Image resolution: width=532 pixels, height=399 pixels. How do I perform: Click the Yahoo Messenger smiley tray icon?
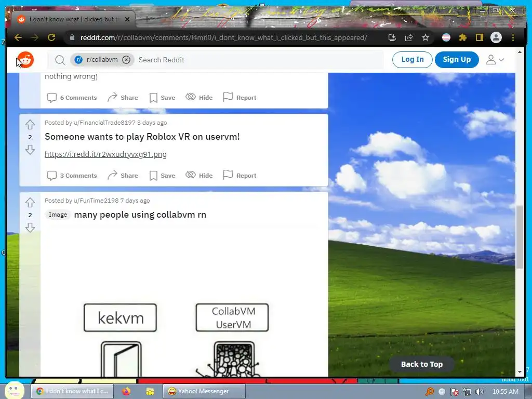(442, 392)
